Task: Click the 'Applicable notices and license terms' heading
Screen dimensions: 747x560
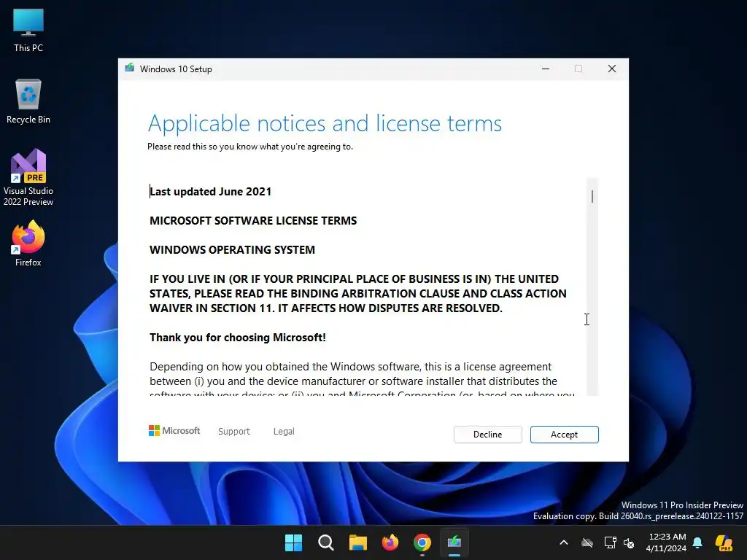Action: coord(325,123)
